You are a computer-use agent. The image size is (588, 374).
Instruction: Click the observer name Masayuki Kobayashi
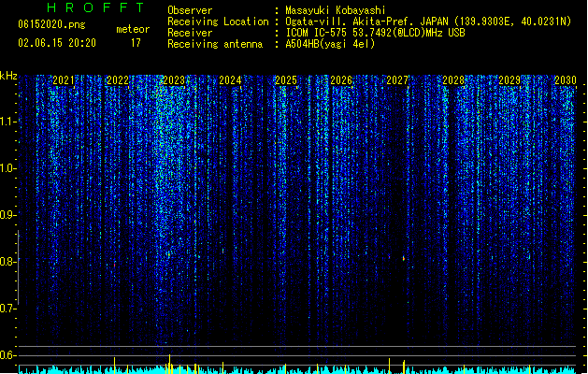(x=336, y=10)
